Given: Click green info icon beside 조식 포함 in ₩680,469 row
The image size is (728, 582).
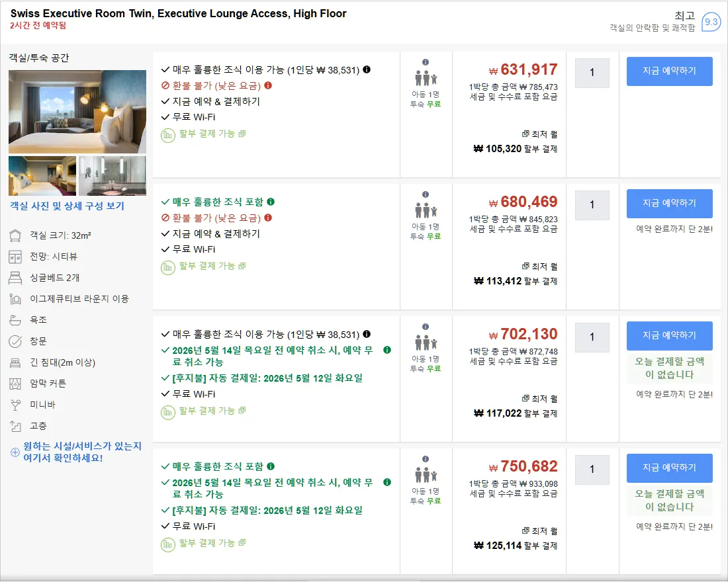Looking at the screenshot, I should click(271, 202).
